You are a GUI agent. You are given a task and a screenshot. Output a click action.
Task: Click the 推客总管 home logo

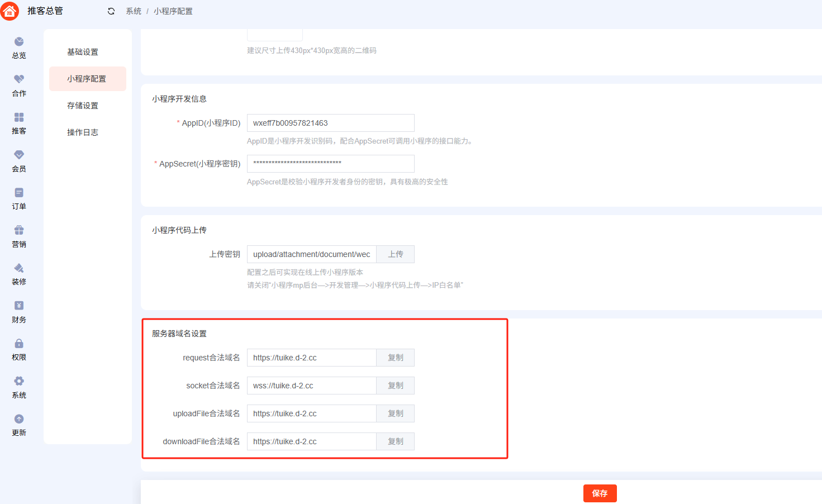[x=10, y=11]
